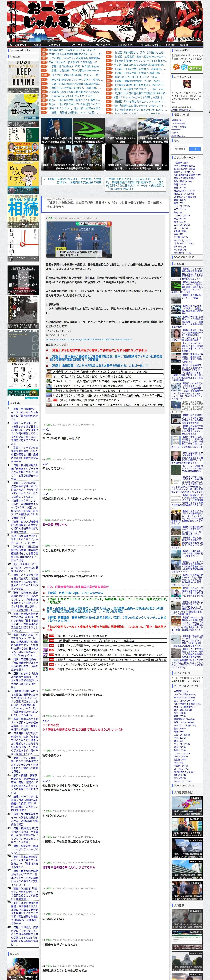Go to next article about K-POP group IVE
Image resolution: width=210 pixels, height=980 pixels.
point(135,184)
